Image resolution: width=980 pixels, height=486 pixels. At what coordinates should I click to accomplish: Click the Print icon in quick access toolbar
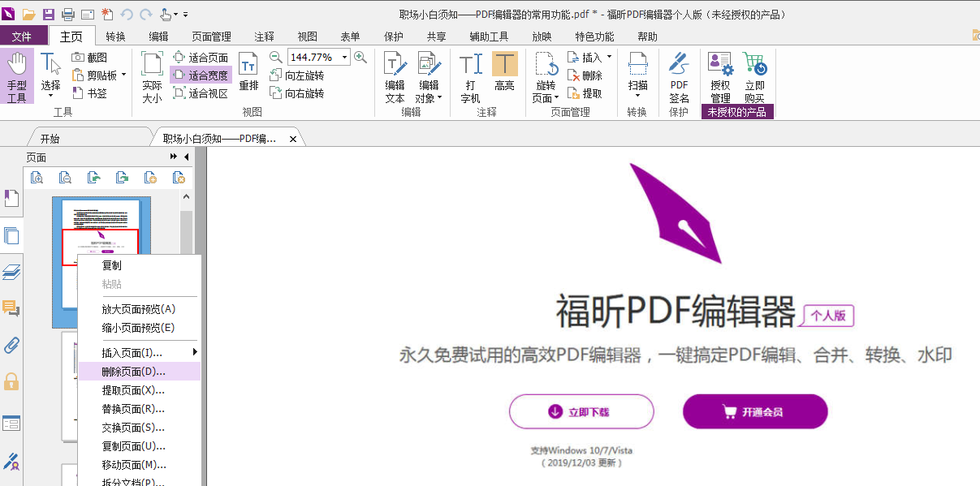(x=68, y=14)
